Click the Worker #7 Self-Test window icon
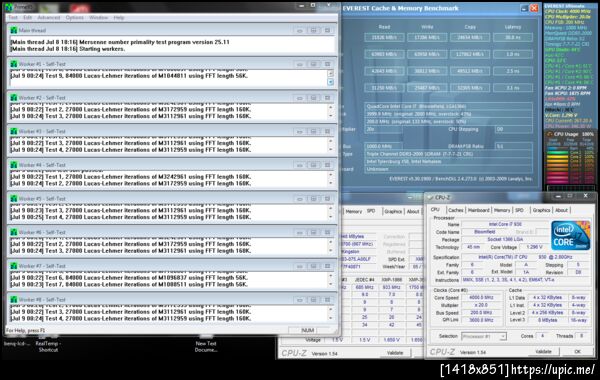The height and width of the screenshot is (380, 600). coord(14,266)
